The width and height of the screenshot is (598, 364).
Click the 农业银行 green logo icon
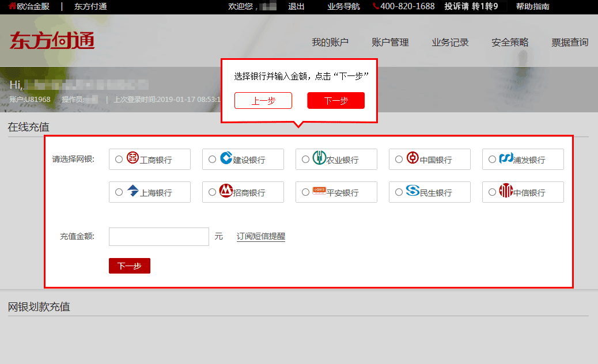pyautogui.click(x=319, y=157)
